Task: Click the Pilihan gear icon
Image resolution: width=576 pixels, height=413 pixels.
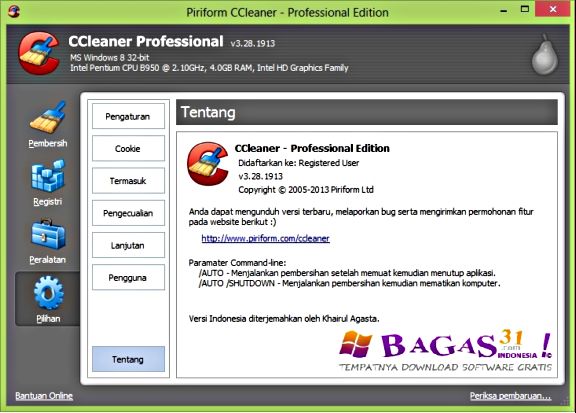Action: [48, 293]
